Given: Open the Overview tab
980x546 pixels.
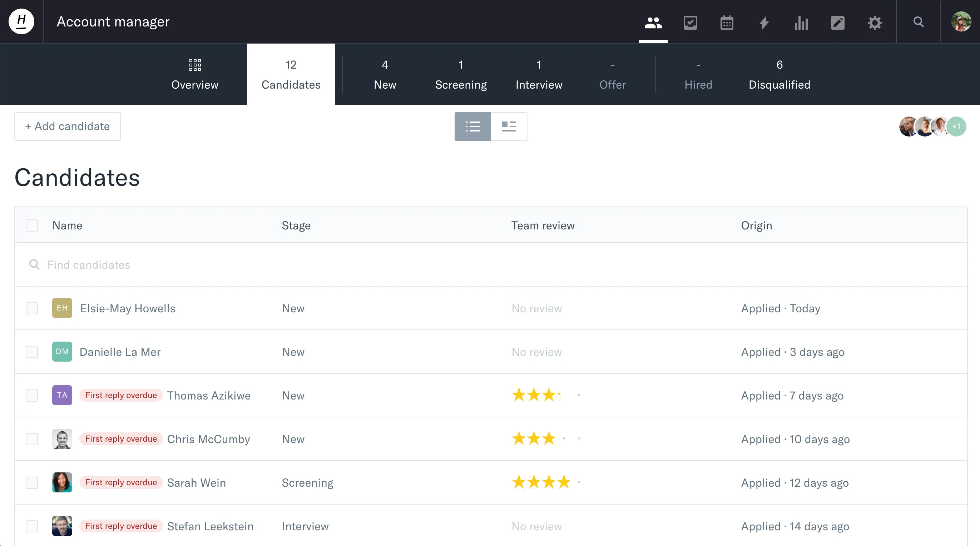Looking at the screenshot, I should click(195, 75).
